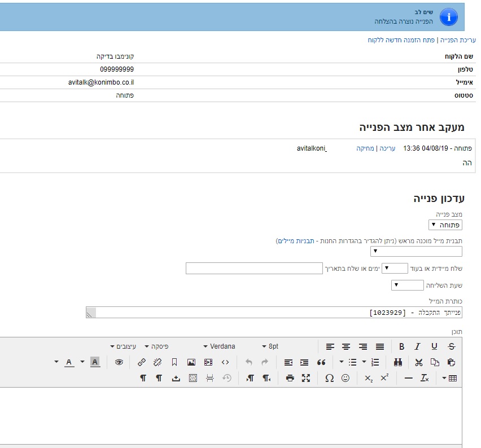Click the insert link chain icon
Viewport: 481px width, 448px height.
pos(142,362)
